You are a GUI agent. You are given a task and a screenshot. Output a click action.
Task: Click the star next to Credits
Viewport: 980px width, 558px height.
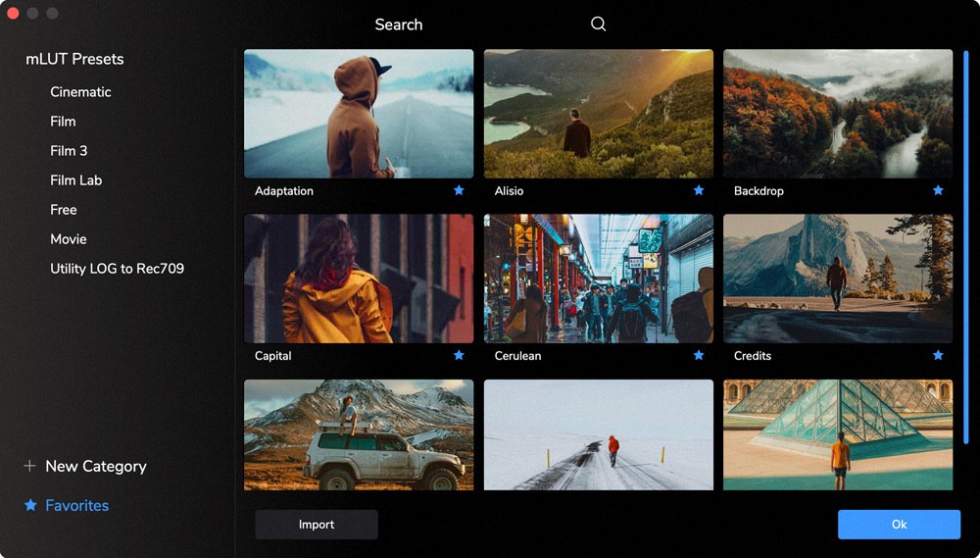coord(938,355)
